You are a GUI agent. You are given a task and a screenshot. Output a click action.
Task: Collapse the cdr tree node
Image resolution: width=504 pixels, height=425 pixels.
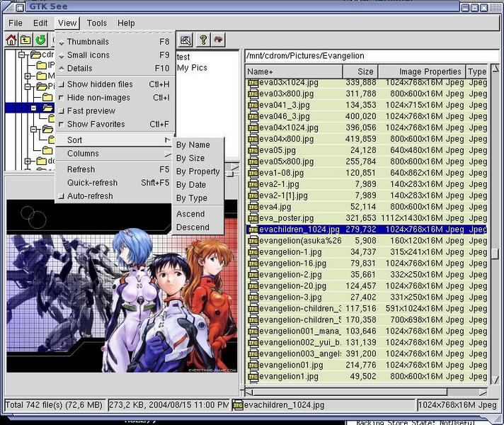(x=21, y=55)
